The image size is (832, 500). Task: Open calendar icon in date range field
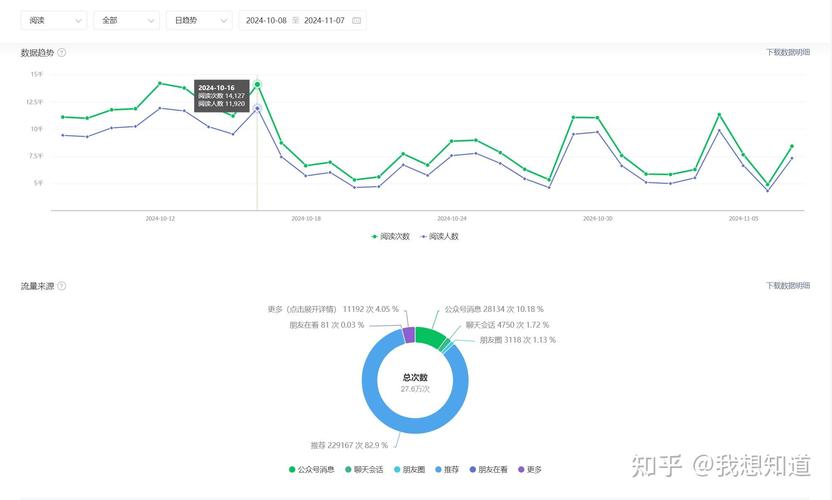point(356,20)
